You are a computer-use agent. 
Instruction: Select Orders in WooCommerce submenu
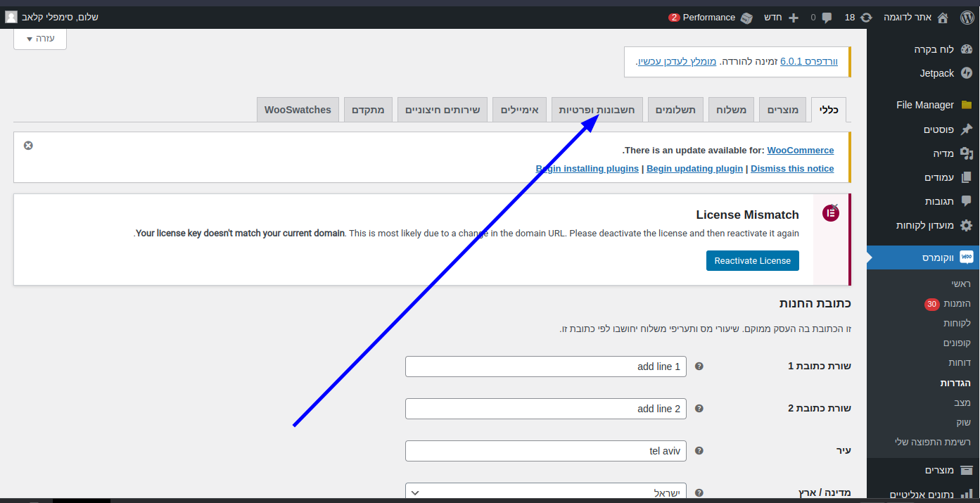(x=957, y=304)
